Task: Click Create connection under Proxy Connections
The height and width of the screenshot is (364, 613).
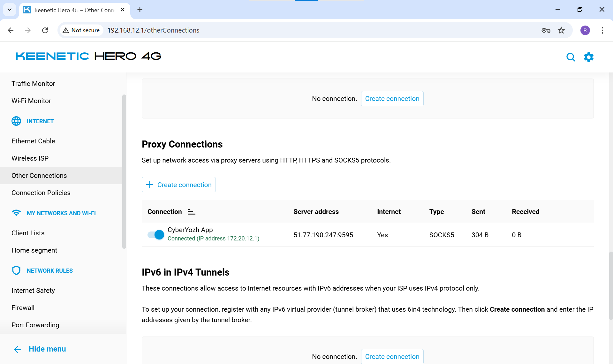Action: click(179, 185)
